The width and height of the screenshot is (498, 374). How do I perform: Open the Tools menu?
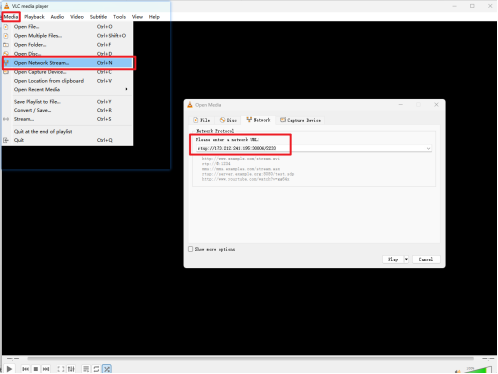(119, 17)
